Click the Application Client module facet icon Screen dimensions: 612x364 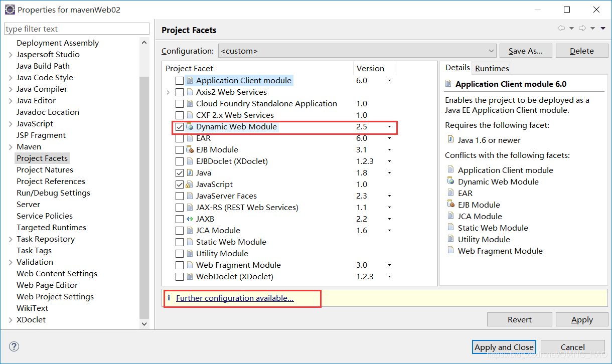190,81
